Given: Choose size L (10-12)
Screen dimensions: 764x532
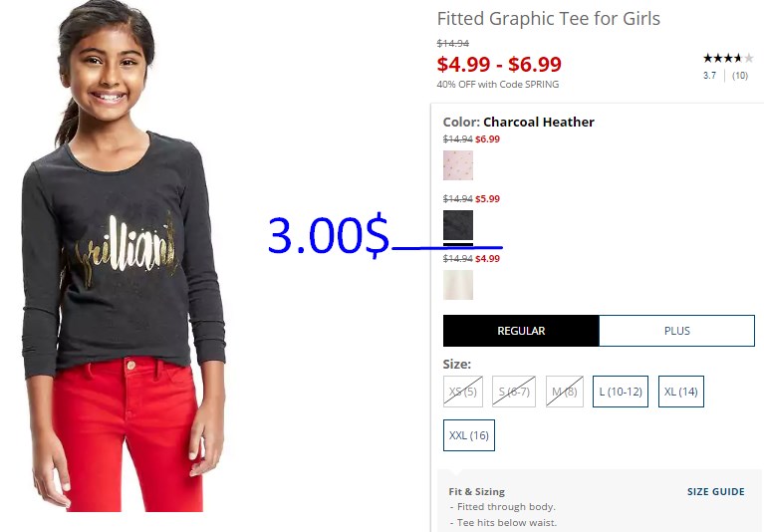Looking at the screenshot, I should click(621, 392).
